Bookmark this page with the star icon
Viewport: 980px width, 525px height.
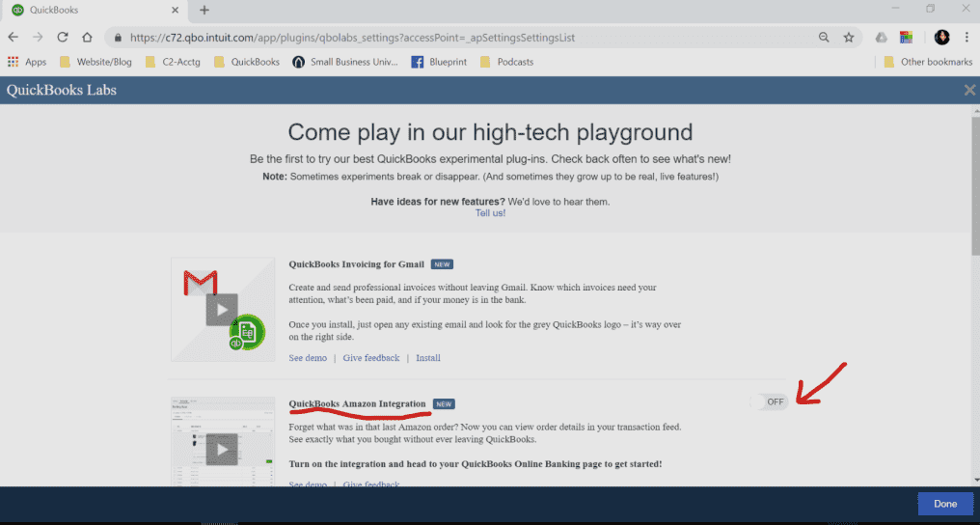(x=848, y=38)
